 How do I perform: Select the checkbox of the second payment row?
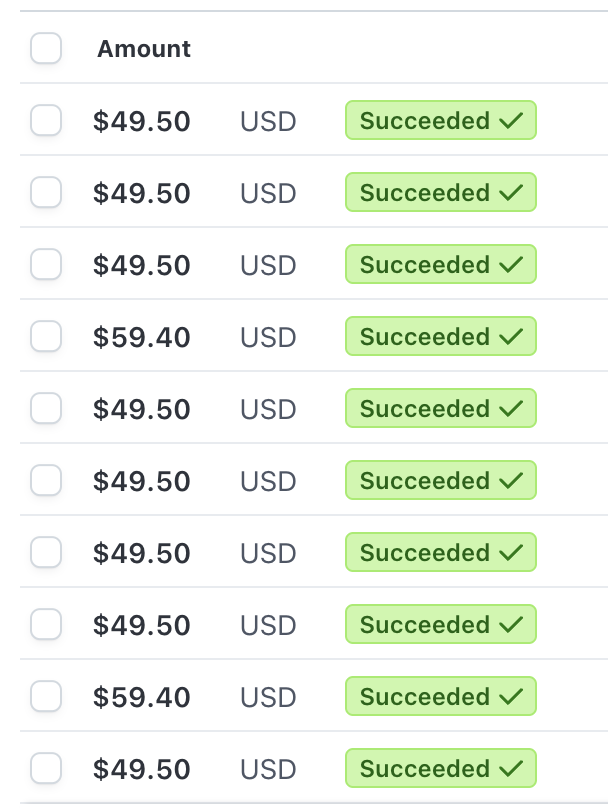click(x=46, y=193)
